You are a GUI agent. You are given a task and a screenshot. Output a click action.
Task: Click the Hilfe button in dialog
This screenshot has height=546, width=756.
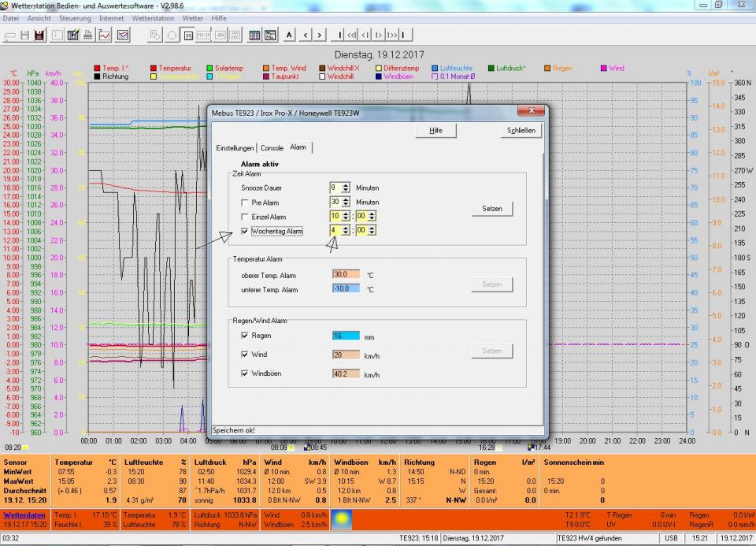coord(435,131)
